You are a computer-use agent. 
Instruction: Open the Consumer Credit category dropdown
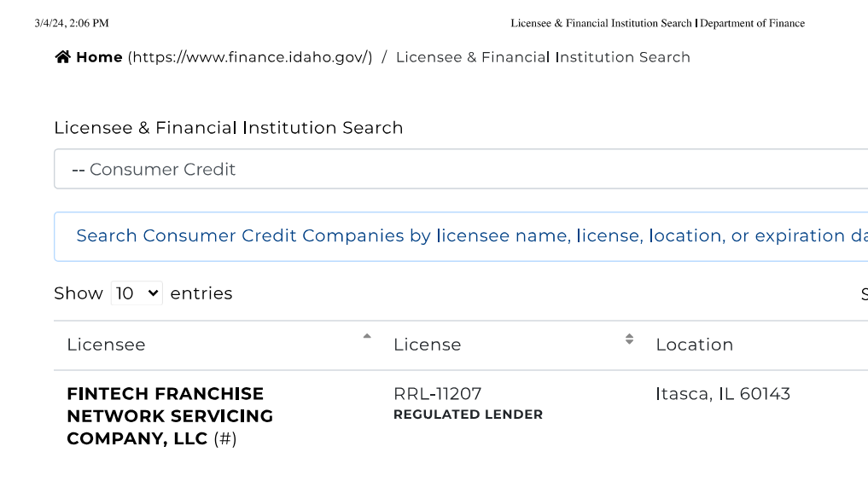461,169
